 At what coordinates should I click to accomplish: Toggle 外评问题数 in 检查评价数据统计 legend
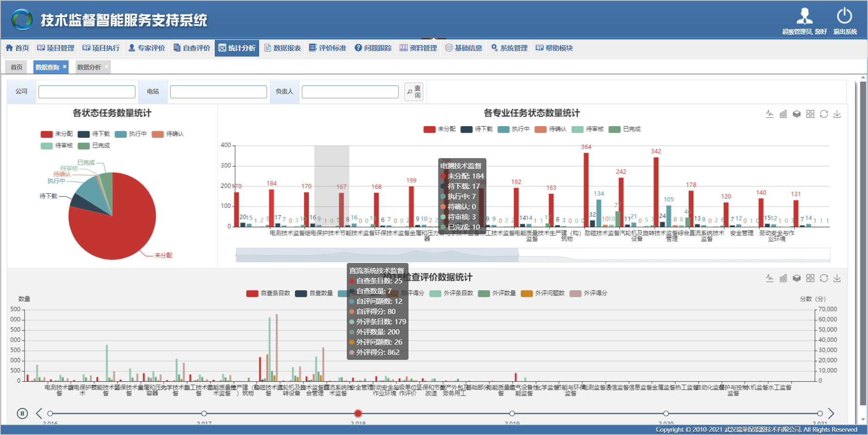(542, 293)
